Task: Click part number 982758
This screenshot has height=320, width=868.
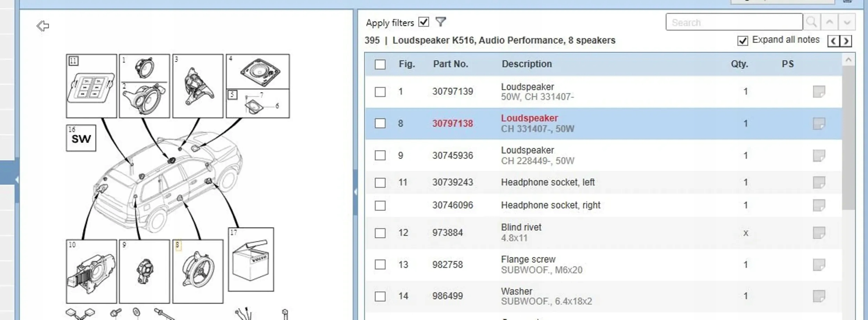Action: (x=448, y=265)
